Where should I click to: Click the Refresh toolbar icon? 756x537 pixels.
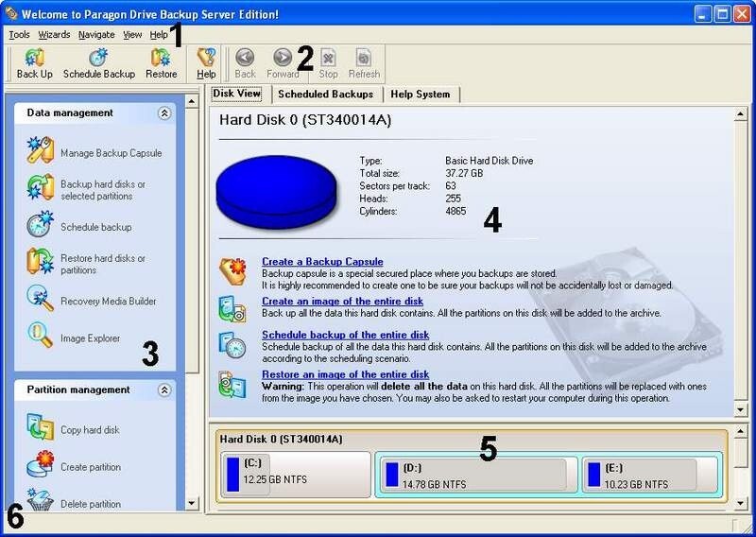(x=364, y=58)
